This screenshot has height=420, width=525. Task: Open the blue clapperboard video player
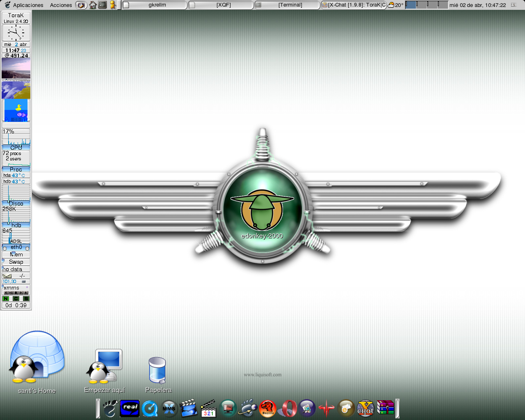tap(189, 409)
